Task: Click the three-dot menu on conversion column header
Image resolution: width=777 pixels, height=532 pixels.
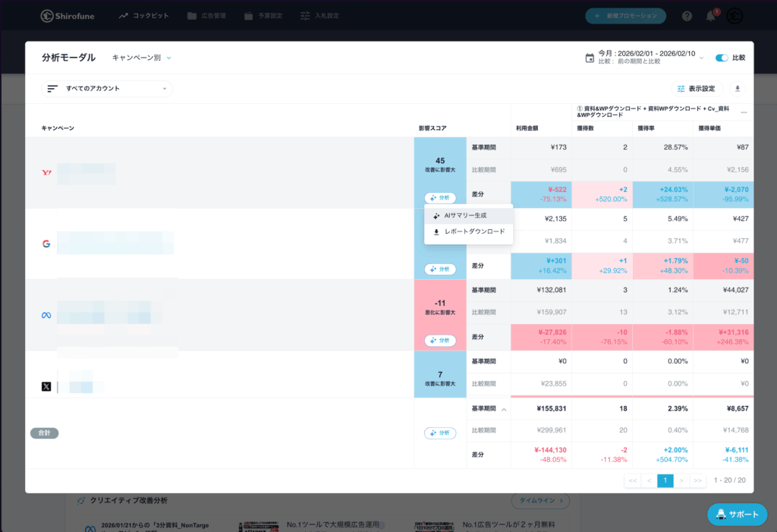Action: [x=744, y=112]
